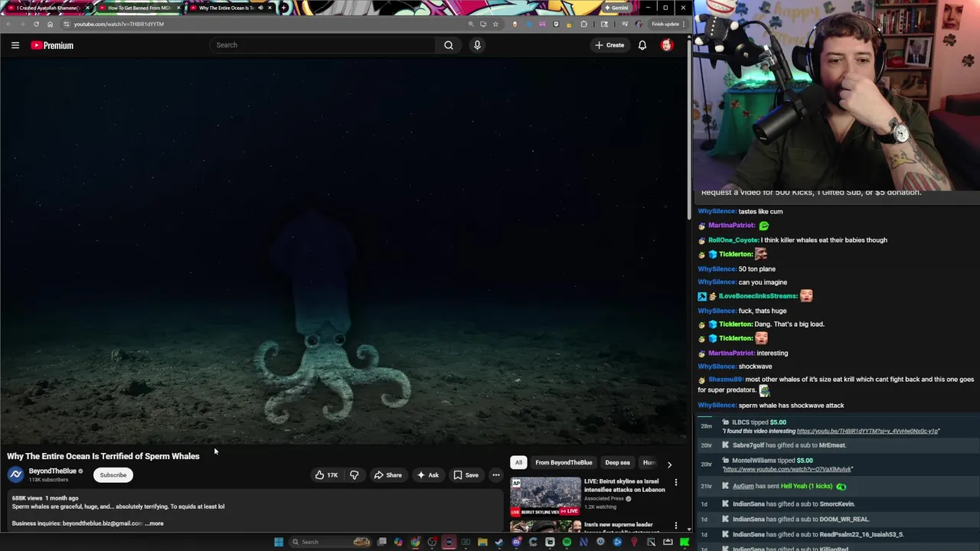
Task: Close the 'Why The Entire Ocean' tab
Action: click(269, 8)
